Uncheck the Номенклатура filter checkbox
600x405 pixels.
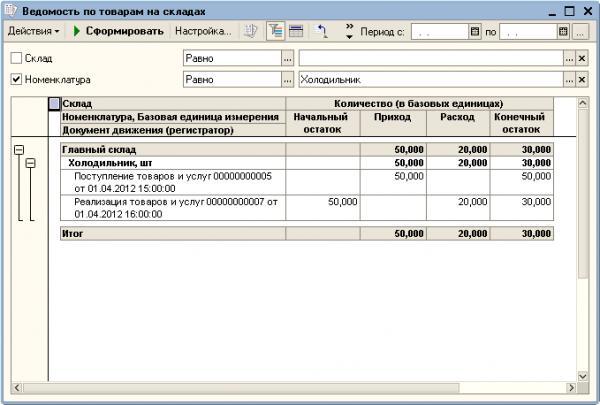(x=15, y=78)
